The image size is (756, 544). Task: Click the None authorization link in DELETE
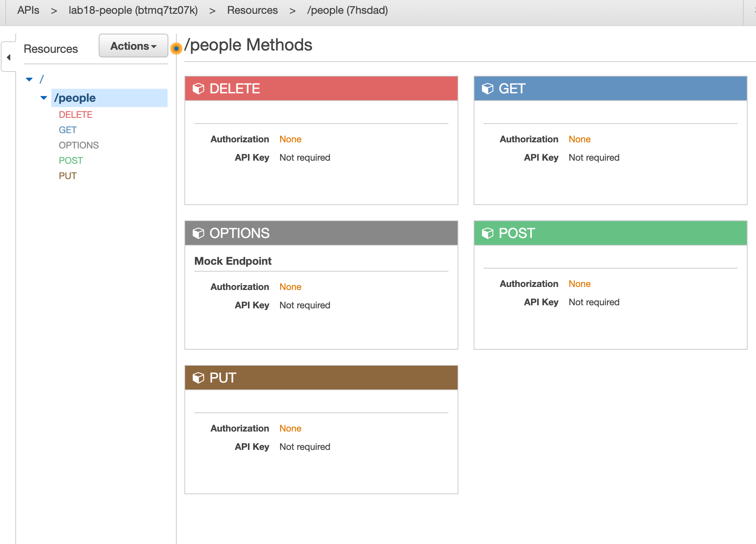(291, 139)
